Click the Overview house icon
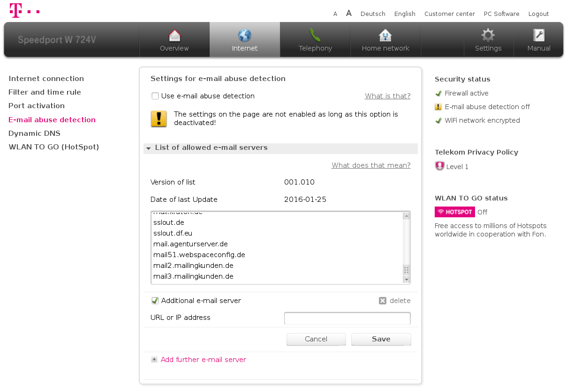Screen dimensions: 566x392 pos(174,36)
